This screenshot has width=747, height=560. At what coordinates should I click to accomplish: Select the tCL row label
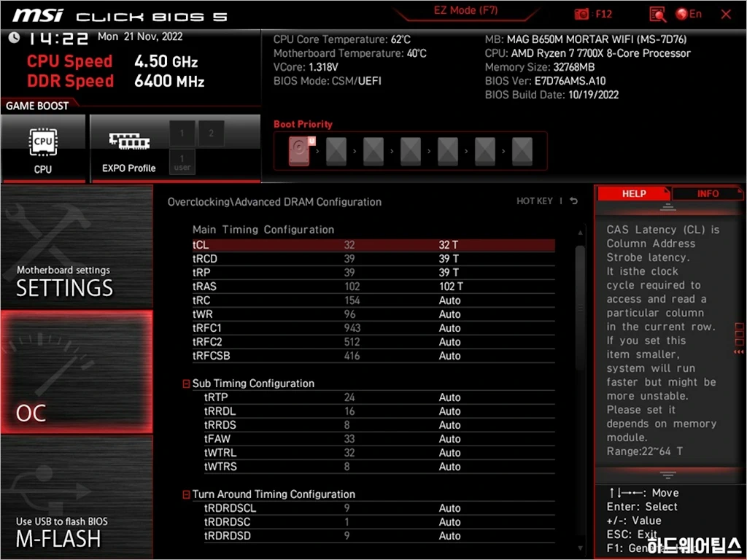(x=201, y=245)
